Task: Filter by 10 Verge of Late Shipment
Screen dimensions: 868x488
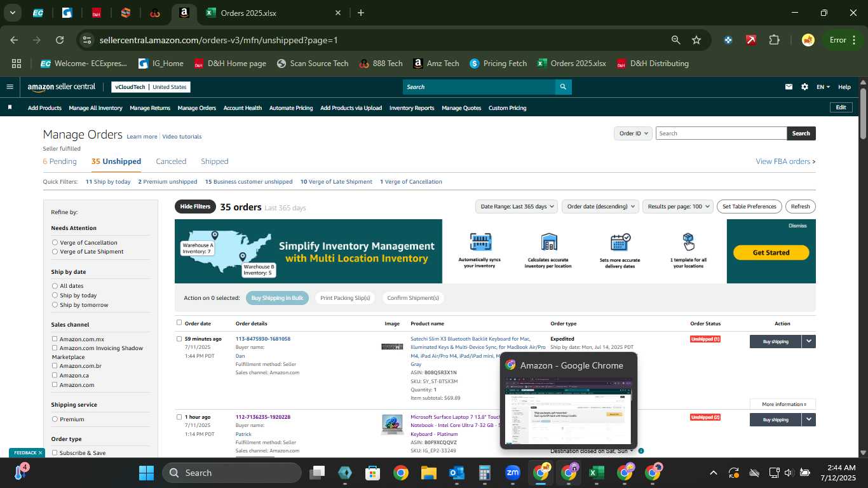Action: (x=336, y=182)
